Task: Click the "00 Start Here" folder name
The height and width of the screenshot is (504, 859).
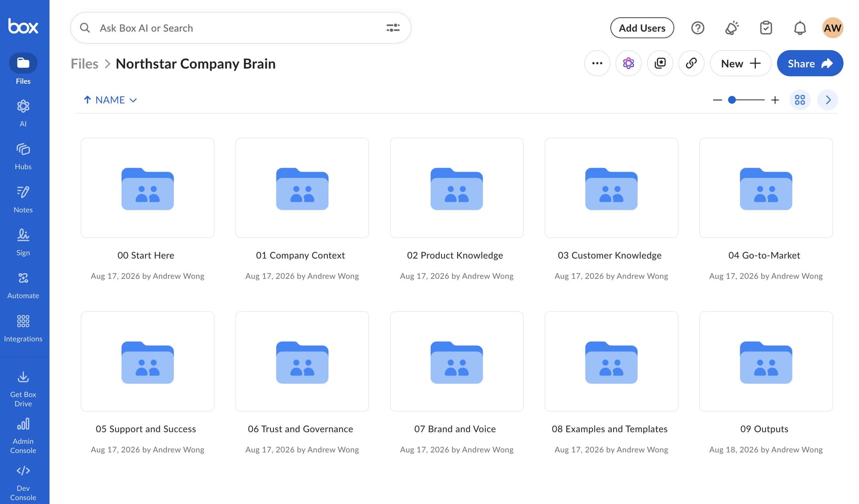Action: click(146, 255)
